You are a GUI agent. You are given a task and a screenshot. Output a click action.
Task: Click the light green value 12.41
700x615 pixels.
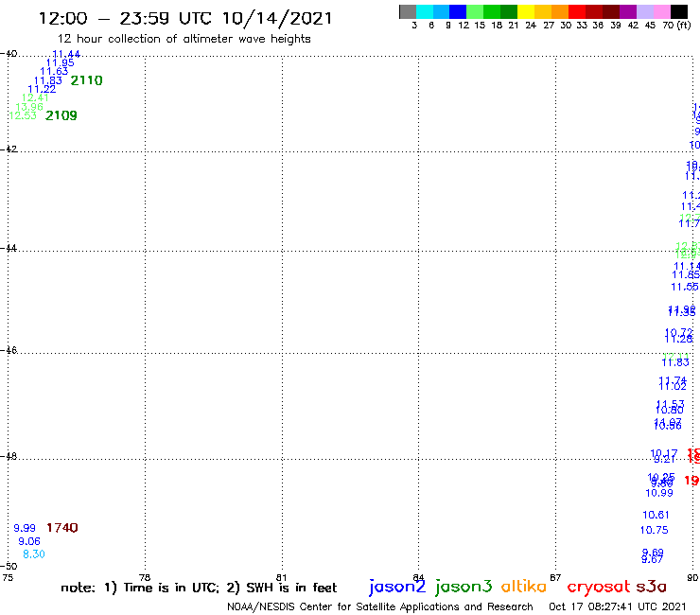coord(35,97)
